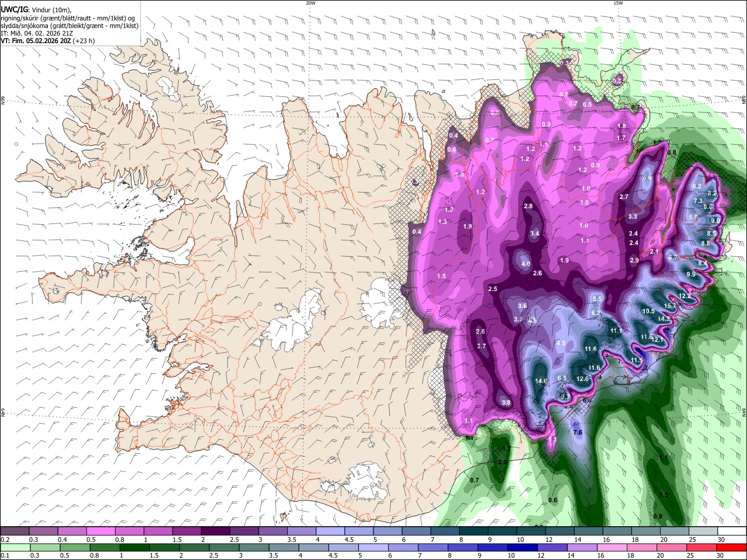Click the bright red swatch ending rain legend
747x560 pixels.
[x=732, y=547]
